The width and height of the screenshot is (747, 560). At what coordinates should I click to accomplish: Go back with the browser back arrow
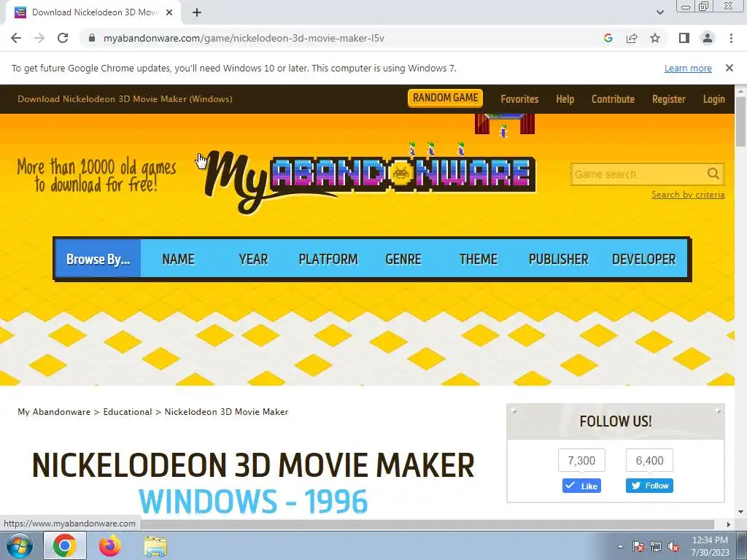(x=16, y=38)
